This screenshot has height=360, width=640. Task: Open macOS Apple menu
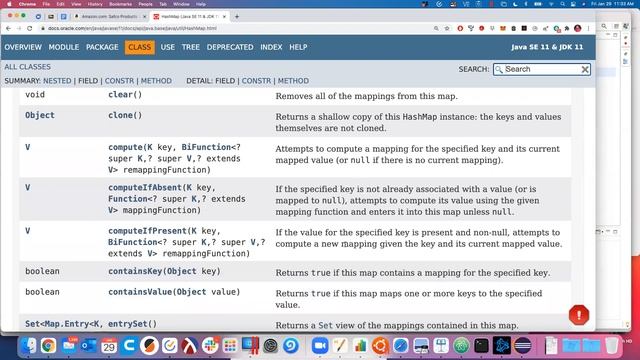tap(9, 4)
